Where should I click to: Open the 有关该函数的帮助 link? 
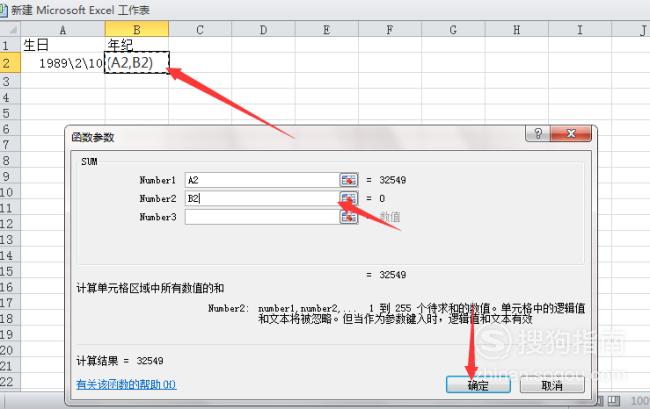(126, 385)
